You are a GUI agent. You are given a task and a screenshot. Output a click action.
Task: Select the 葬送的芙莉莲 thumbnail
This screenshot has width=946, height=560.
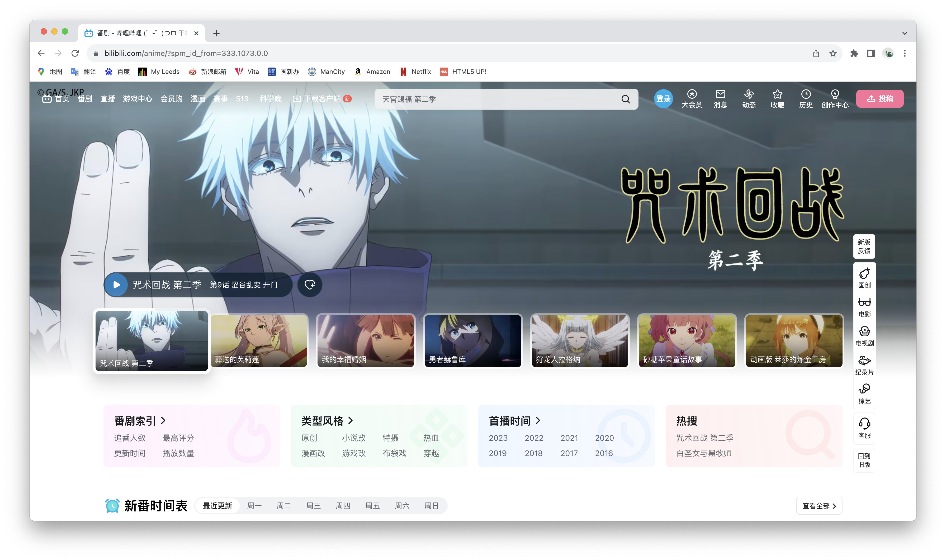(x=259, y=341)
